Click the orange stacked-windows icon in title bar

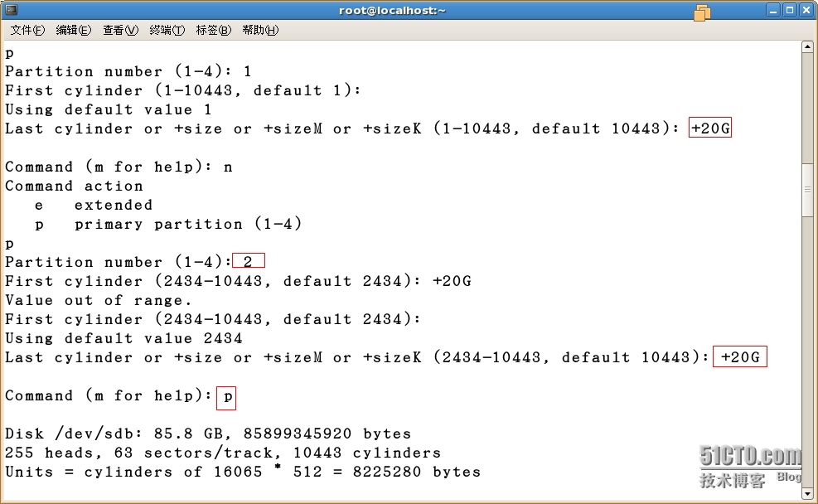pyautogui.click(x=702, y=12)
